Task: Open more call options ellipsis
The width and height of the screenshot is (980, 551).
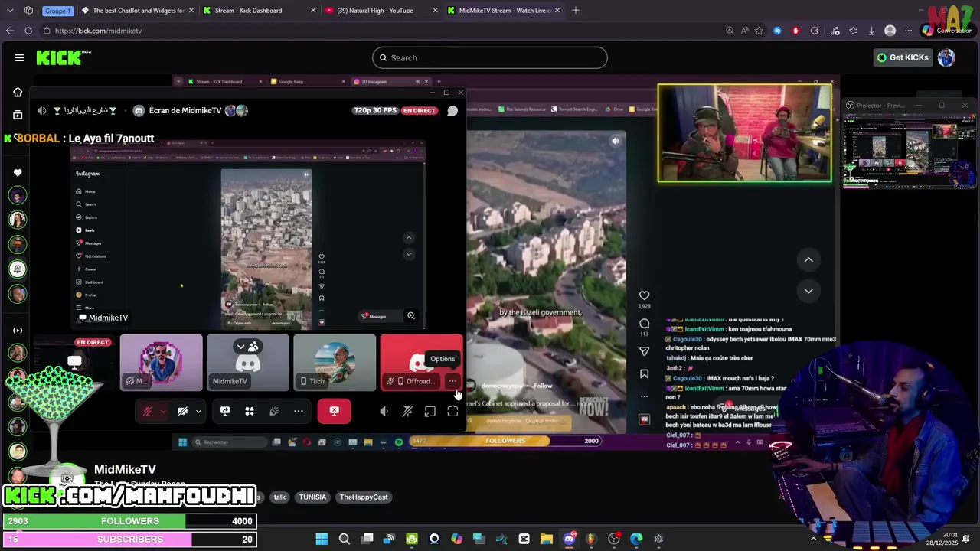Action: click(299, 411)
